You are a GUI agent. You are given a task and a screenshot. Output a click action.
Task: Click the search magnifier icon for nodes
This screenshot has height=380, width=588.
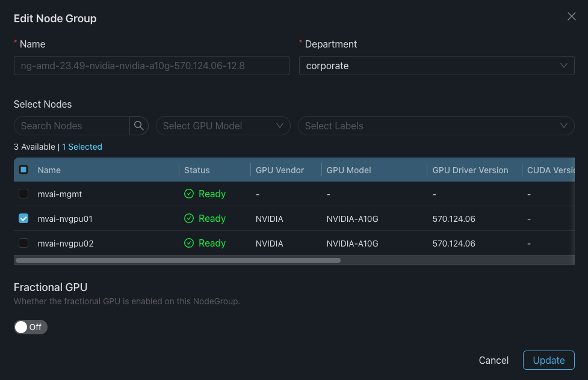139,126
